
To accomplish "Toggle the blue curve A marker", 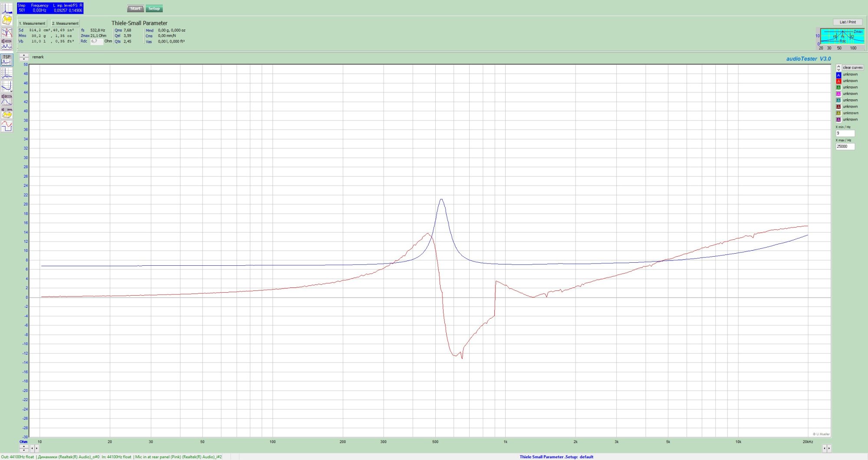I will tap(838, 75).
